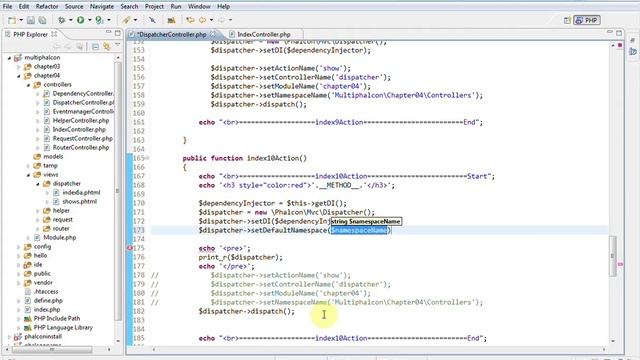Click the highlighted $namespaceName parameter in line 173

(x=359, y=230)
